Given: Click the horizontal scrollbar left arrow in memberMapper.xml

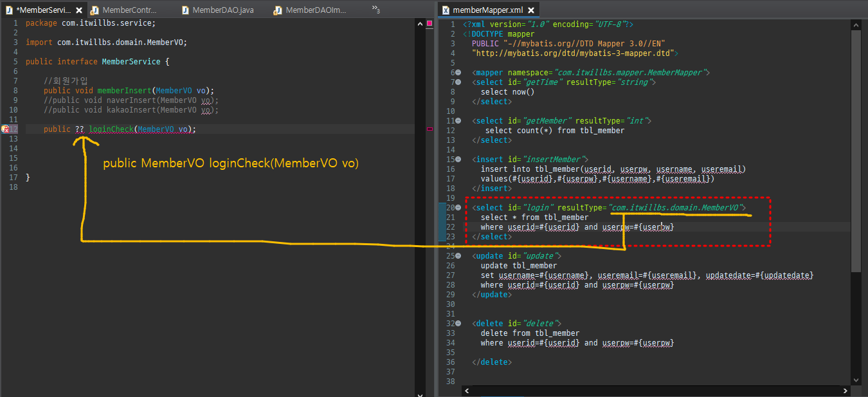Looking at the screenshot, I should [x=466, y=391].
